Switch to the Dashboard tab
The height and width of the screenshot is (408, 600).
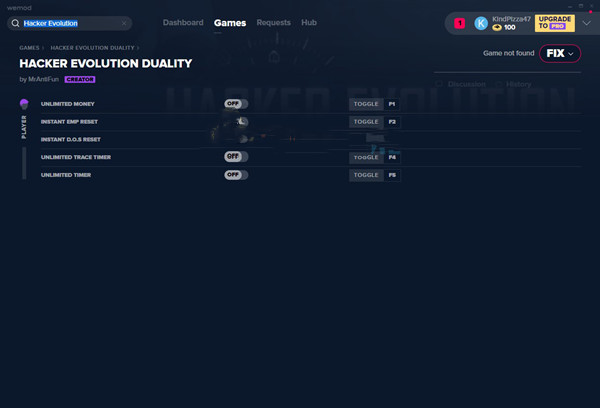click(183, 22)
